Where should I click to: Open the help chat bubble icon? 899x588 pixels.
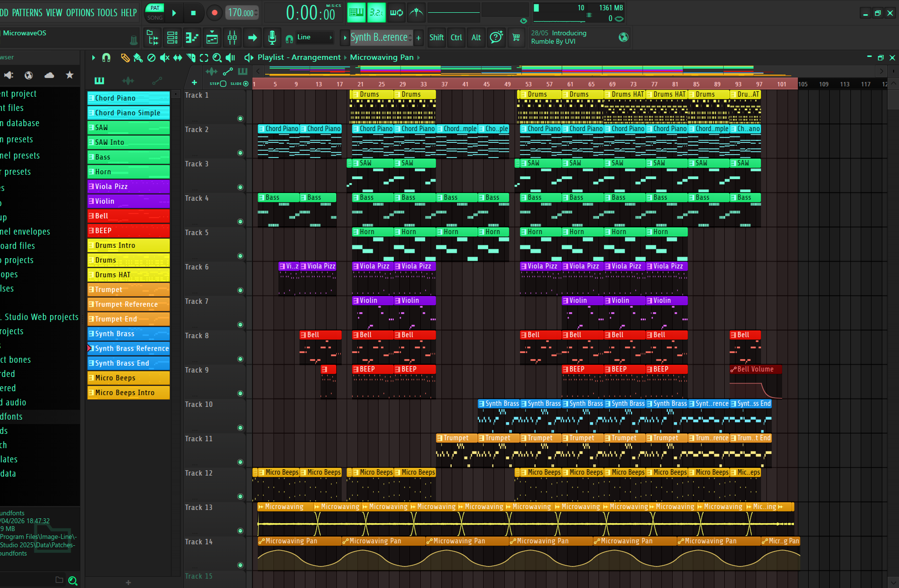(x=496, y=37)
